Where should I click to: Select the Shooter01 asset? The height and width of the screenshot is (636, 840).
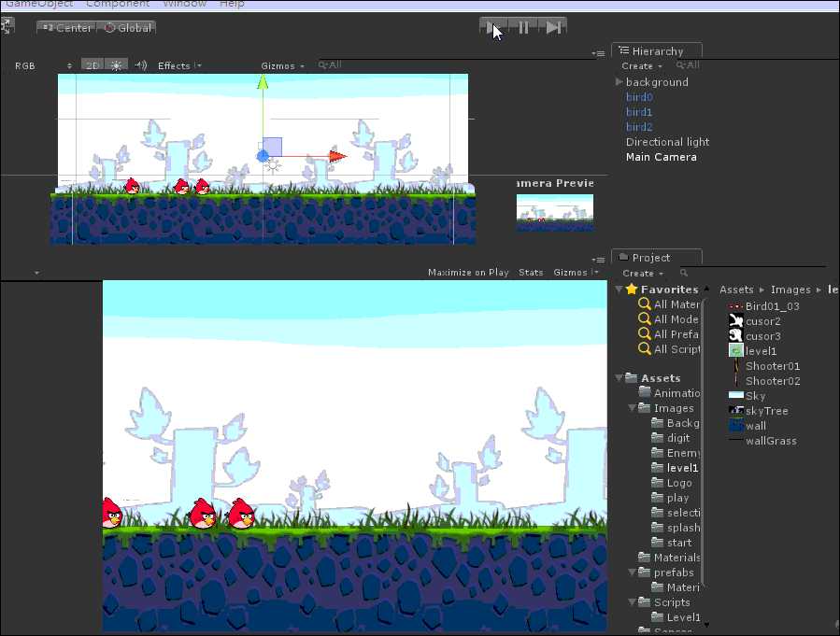[765, 366]
